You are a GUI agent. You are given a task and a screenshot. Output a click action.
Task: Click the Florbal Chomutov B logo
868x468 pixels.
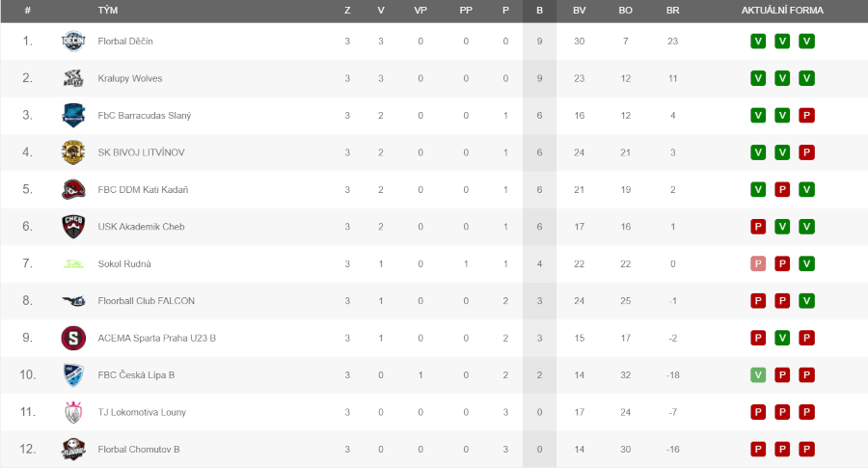73,449
